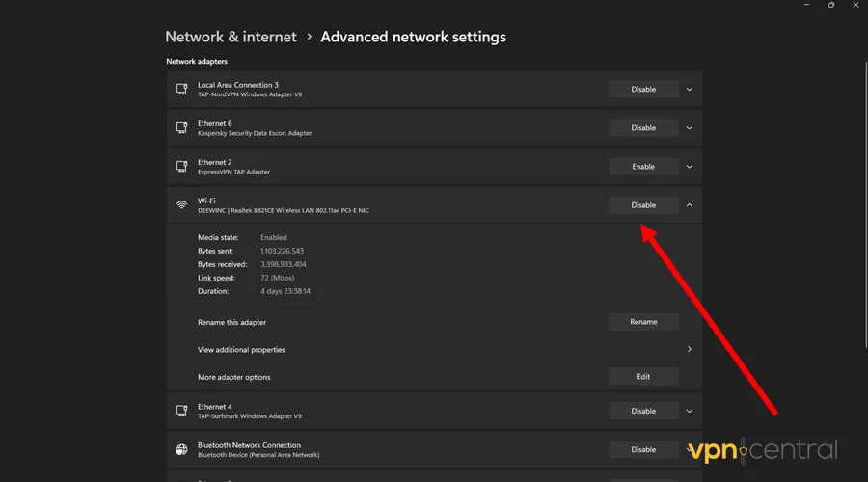The height and width of the screenshot is (482, 868).
Task: Click the Bluetooth Network Connection globe icon
Action: point(181,449)
